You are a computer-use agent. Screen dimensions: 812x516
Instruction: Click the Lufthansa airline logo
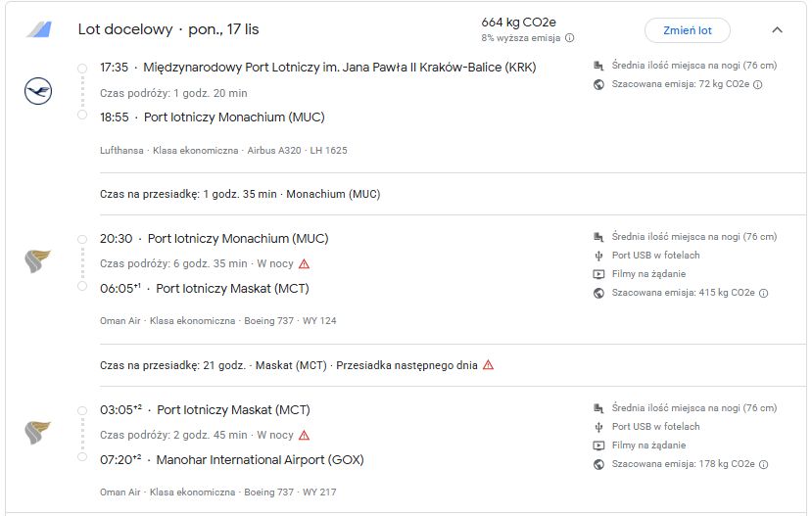tap(38, 91)
